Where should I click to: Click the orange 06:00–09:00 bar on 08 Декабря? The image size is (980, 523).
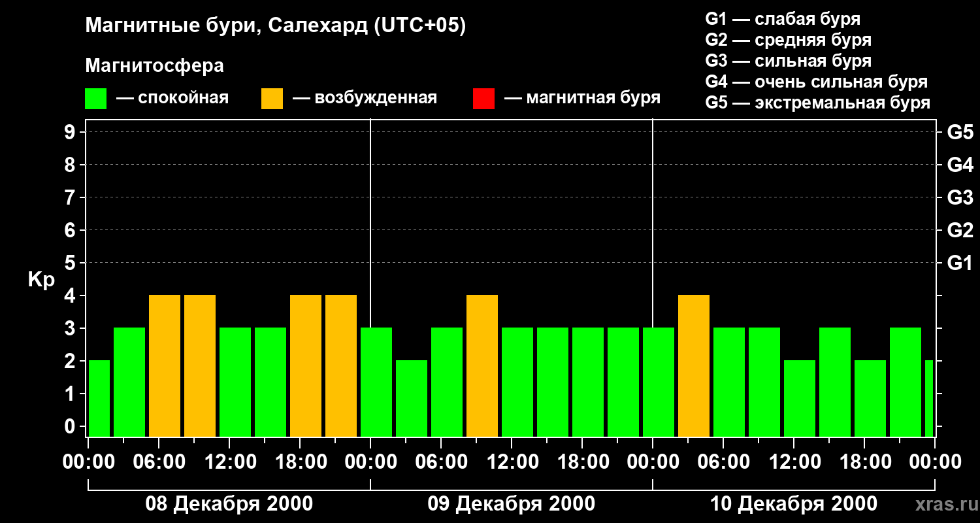(x=165, y=365)
